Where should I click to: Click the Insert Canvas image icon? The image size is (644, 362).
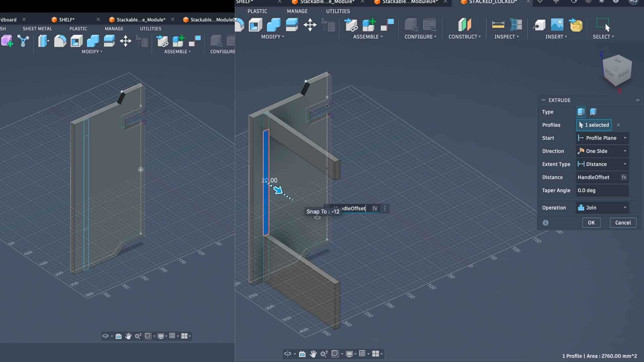pyautogui.click(x=557, y=25)
